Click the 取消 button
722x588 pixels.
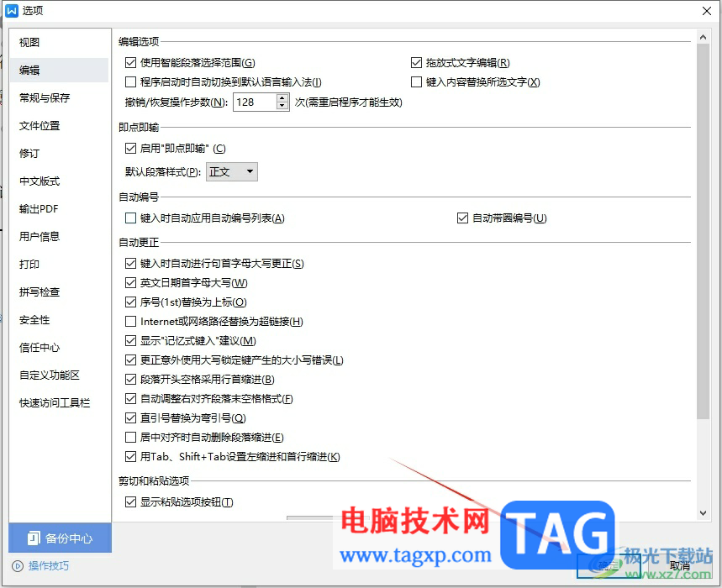pos(679,566)
